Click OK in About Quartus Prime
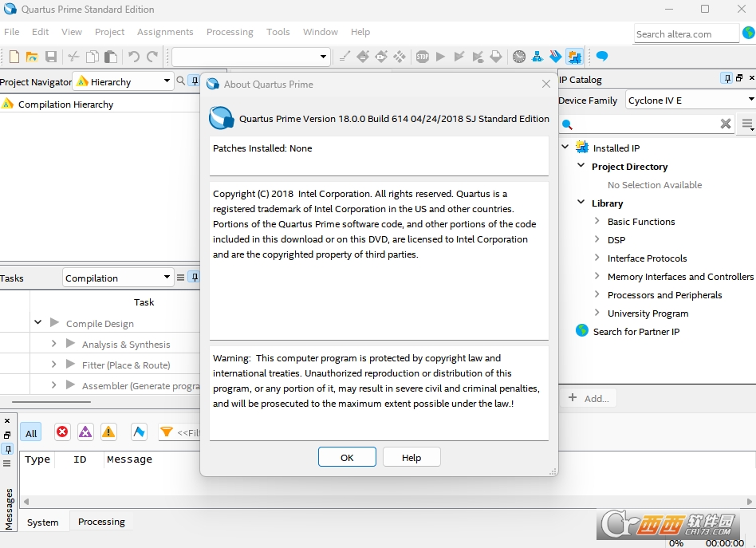The image size is (756, 548). 347,457
